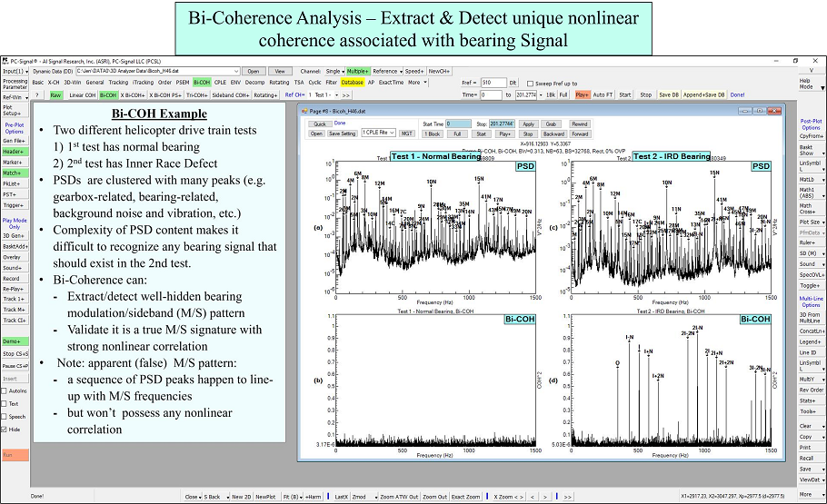This screenshot has width=827, height=504.
Task: Click the Record button in left sidebar
Action: (x=13, y=279)
